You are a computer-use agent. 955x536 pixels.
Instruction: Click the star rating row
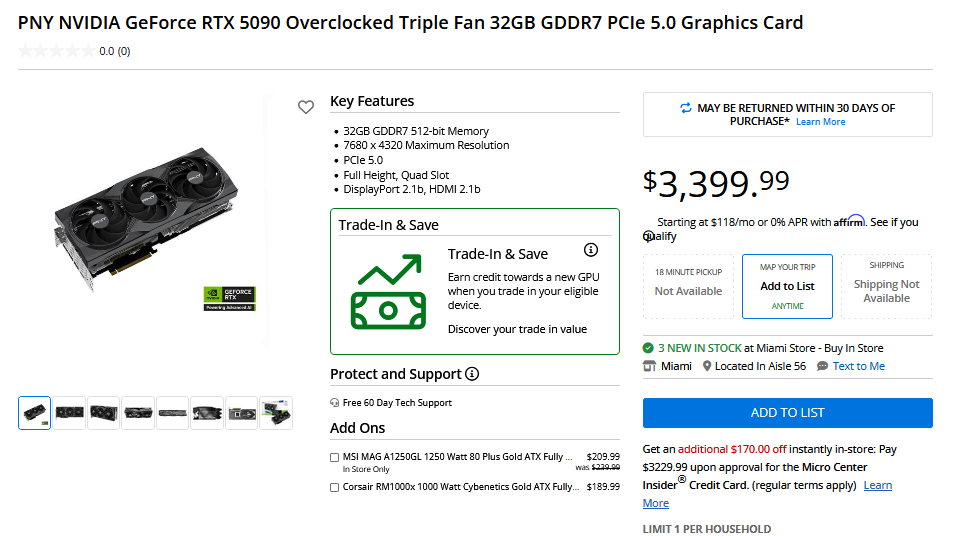[56, 51]
